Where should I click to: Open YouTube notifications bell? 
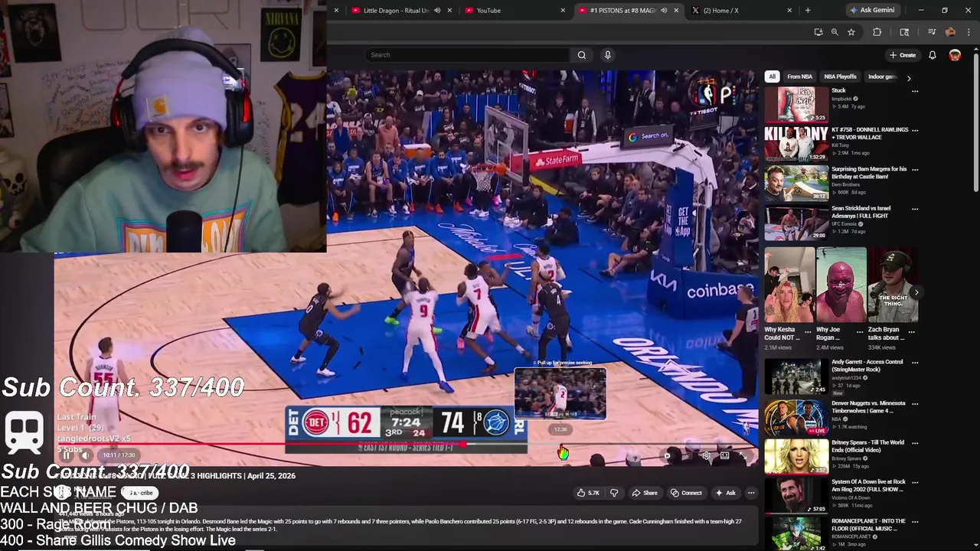(933, 55)
